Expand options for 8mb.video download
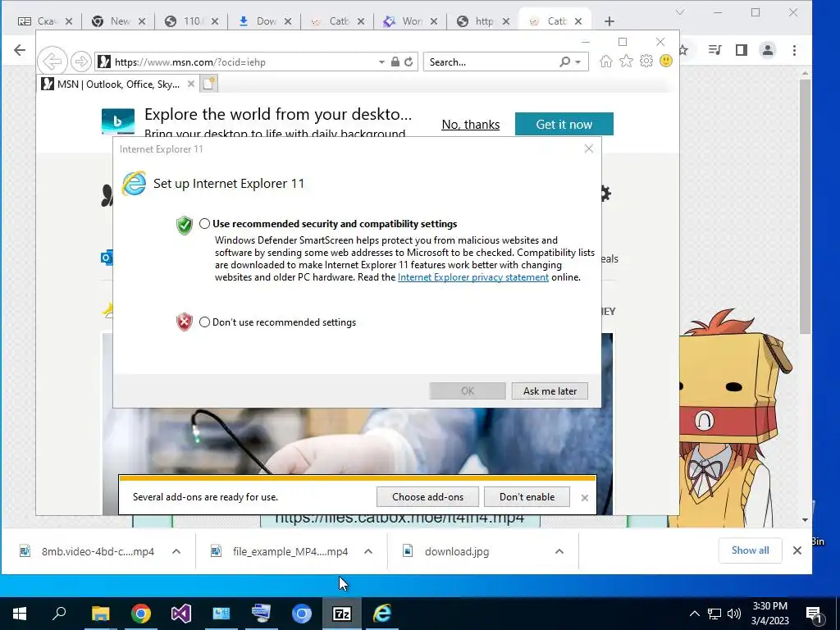 click(x=176, y=551)
